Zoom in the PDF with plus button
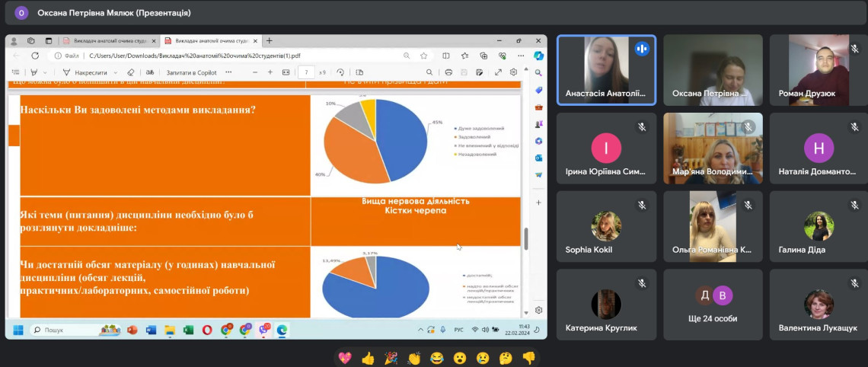 [x=270, y=72]
